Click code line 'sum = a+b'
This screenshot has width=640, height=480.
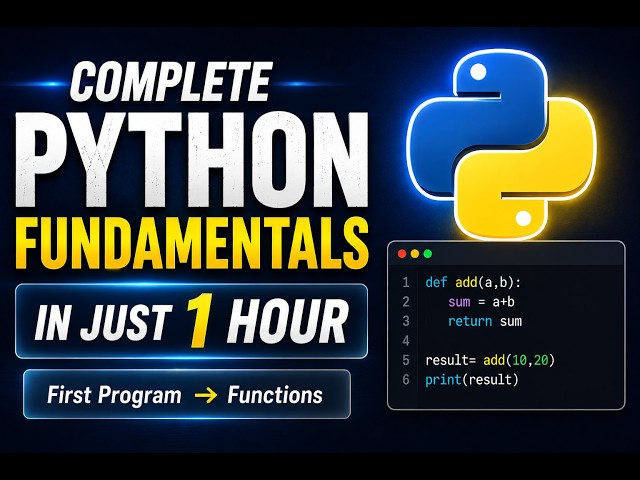(481, 302)
